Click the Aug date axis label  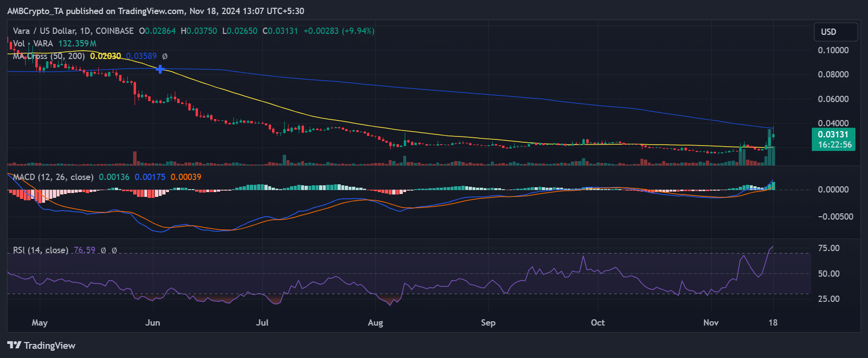[x=375, y=323]
